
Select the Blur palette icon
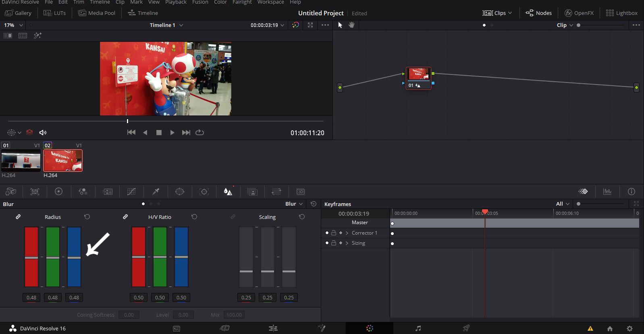228,192
